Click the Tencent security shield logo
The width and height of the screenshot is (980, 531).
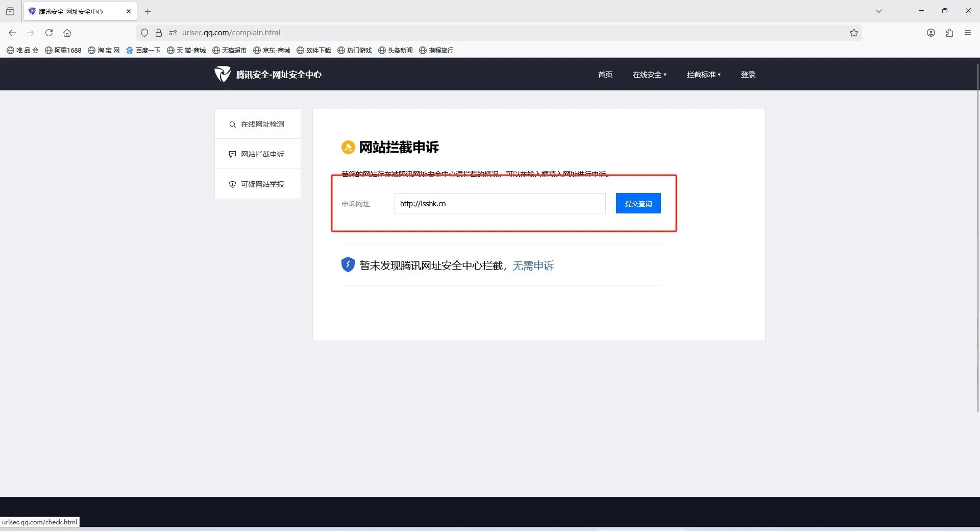223,74
